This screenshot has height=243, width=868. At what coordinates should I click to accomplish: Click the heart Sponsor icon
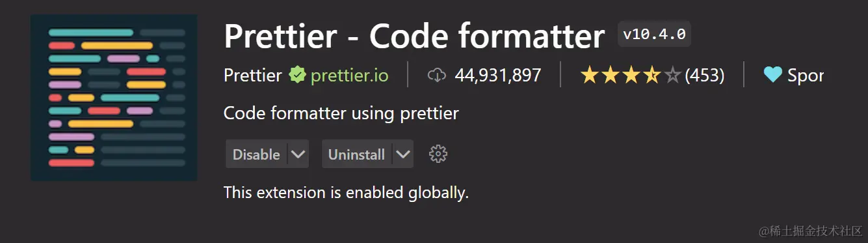tap(772, 76)
